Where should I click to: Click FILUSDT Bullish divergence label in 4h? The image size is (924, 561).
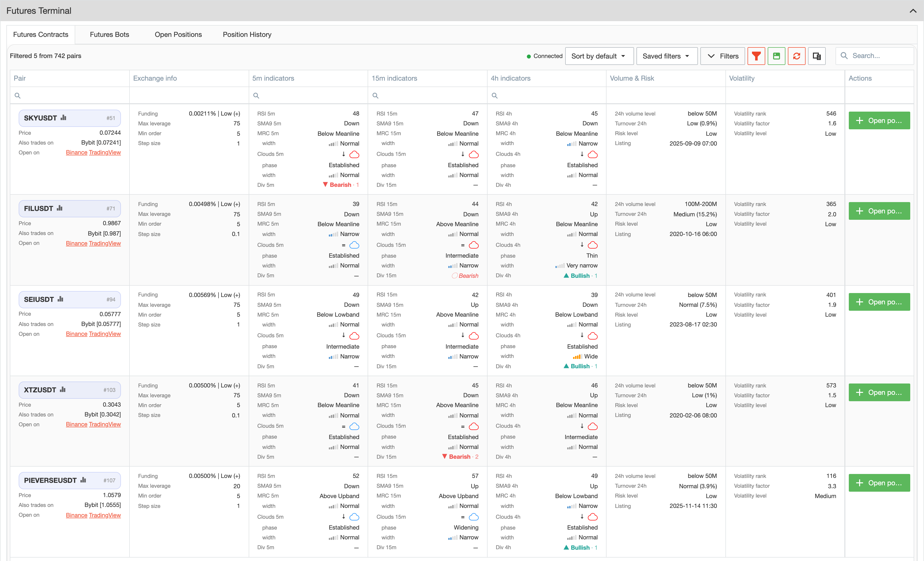(x=580, y=275)
